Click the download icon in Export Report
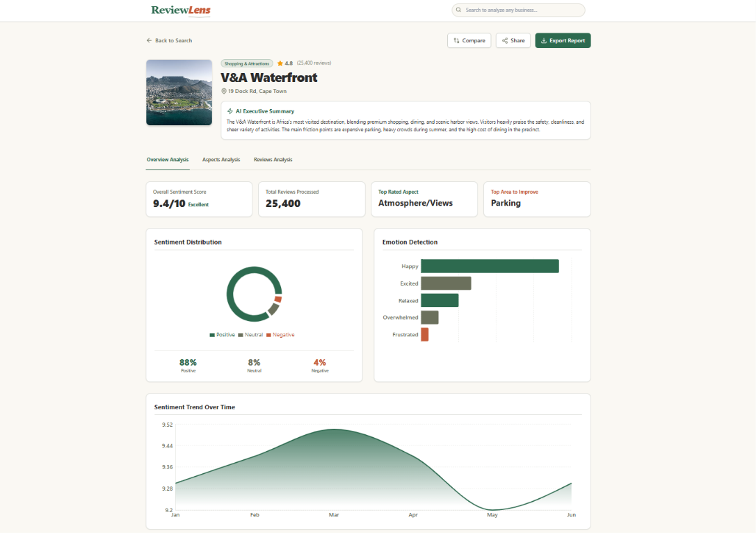The width and height of the screenshot is (756, 533). tap(543, 40)
